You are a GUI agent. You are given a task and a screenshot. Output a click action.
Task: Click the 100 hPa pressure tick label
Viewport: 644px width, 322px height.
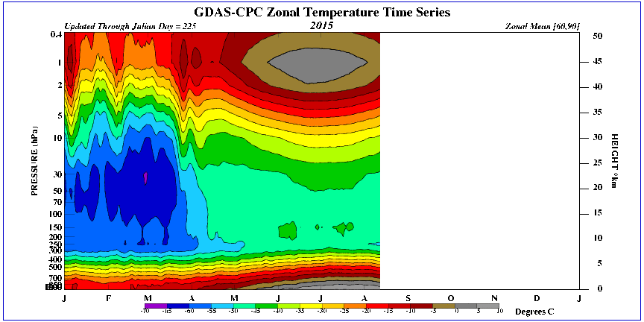point(56,214)
